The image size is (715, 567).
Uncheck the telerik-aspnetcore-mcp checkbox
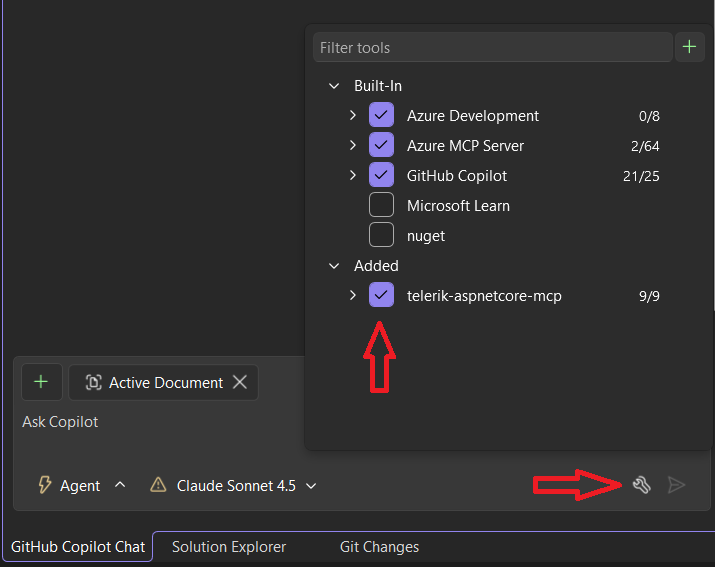381,295
